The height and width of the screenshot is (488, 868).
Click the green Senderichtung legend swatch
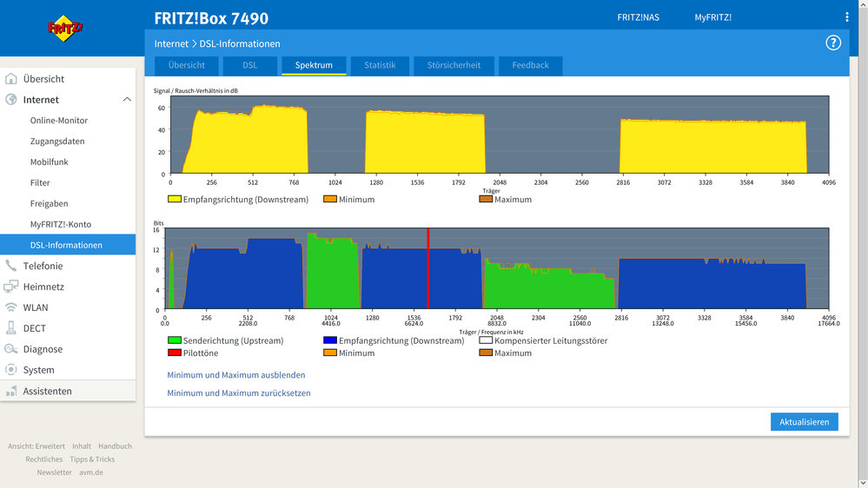pyautogui.click(x=174, y=341)
